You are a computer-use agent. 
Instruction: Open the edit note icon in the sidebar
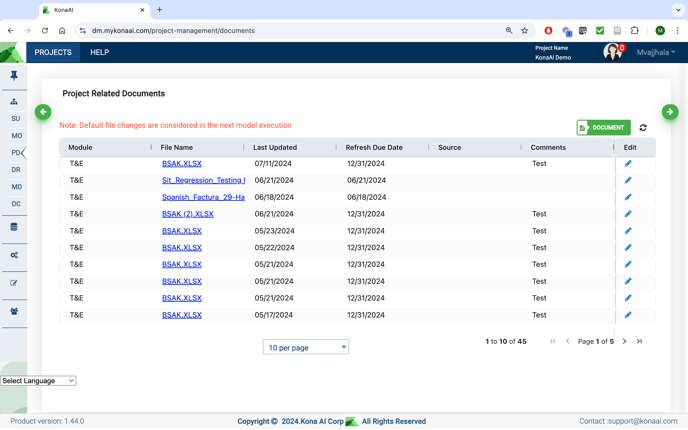14,283
